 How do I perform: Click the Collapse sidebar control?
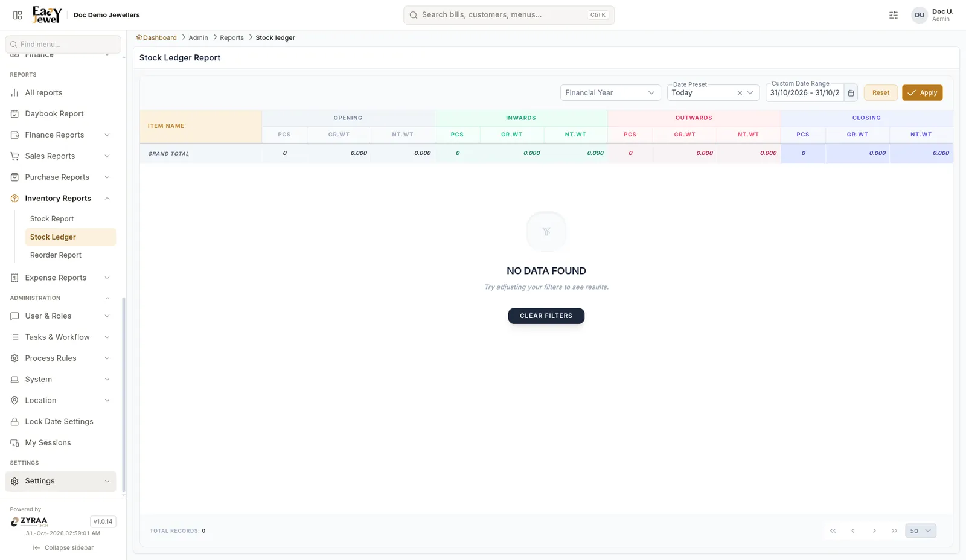63,548
